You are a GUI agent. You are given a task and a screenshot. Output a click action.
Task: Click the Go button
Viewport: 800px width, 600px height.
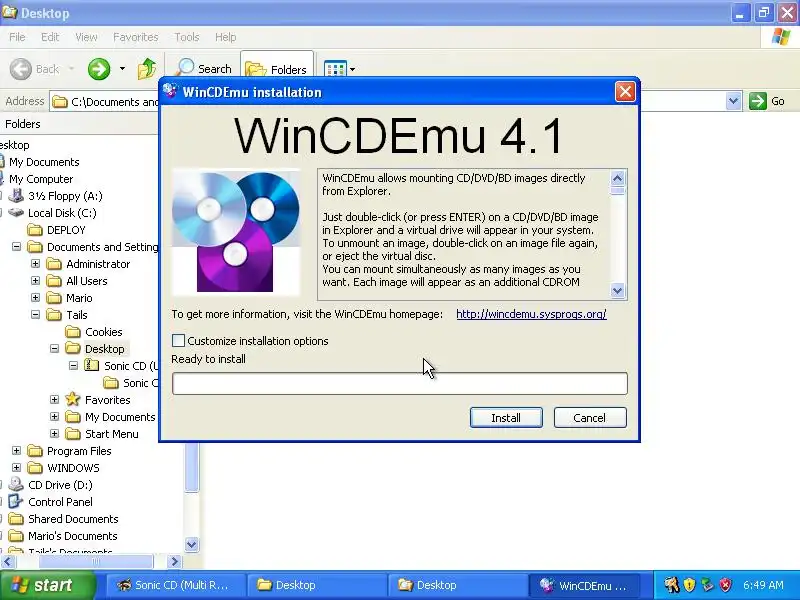[767, 101]
